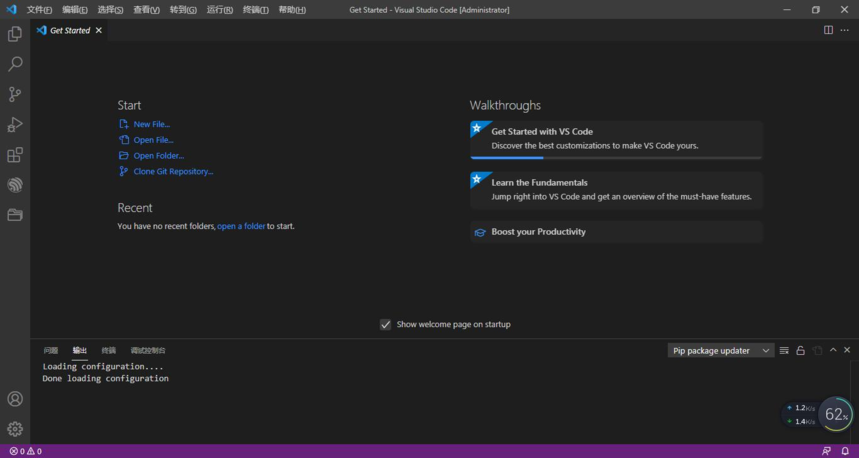This screenshot has height=458, width=859.
Task: Toggle Show welcome page on startup
Action: pyautogui.click(x=386, y=325)
